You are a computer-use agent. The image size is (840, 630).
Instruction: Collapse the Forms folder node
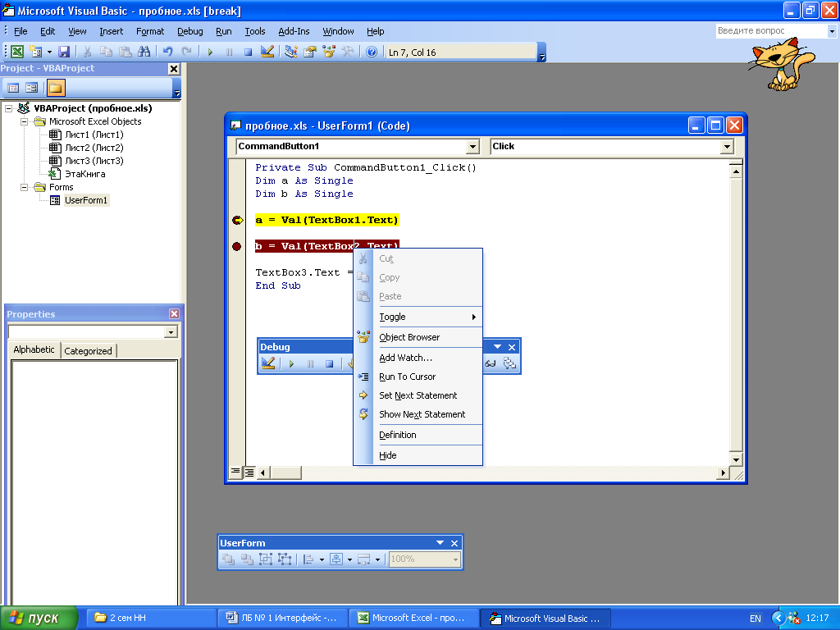tap(24, 188)
